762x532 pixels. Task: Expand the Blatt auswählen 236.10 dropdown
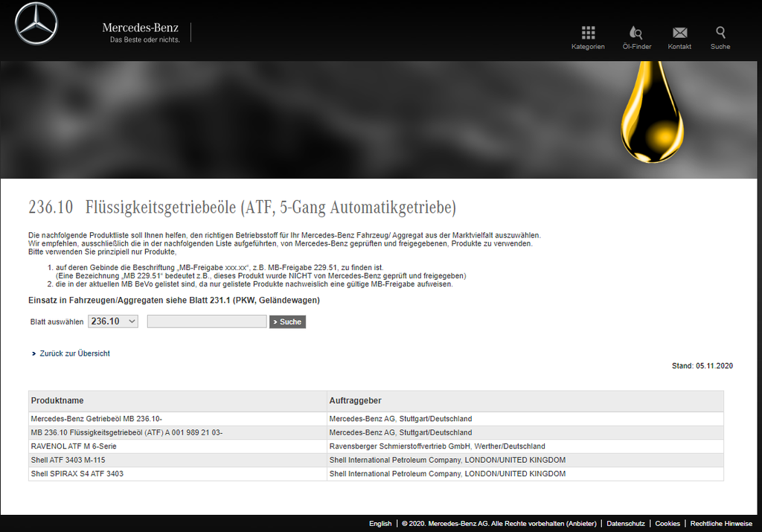[113, 321]
